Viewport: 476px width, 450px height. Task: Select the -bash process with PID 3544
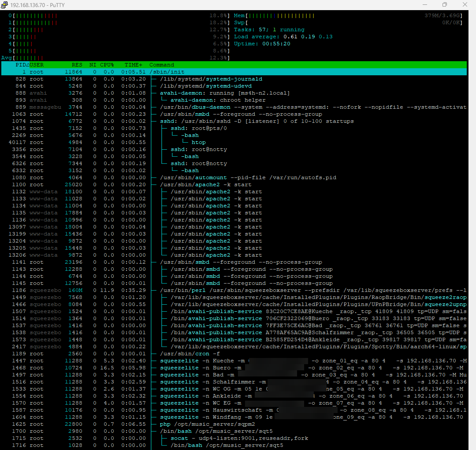tap(234, 156)
